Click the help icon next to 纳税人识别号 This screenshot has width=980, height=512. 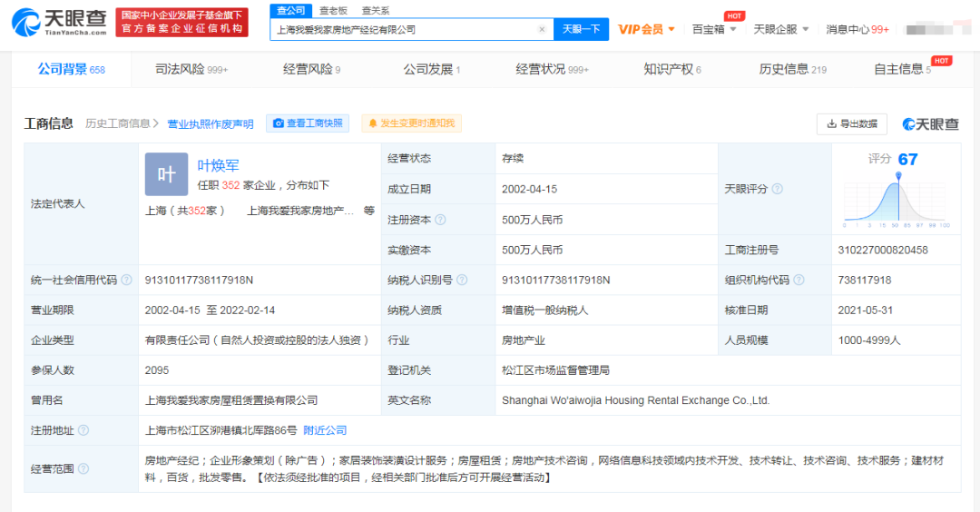coord(462,280)
